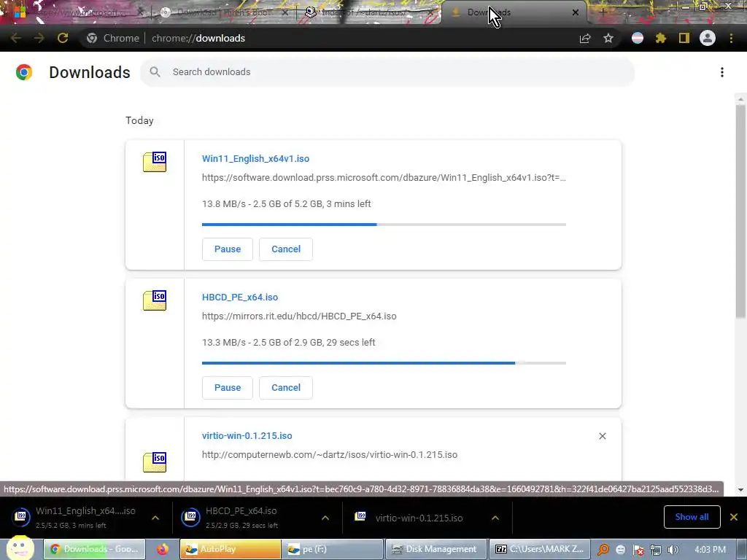Screen dimensions: 747x560
Task: Click the HBCD_PE download progress bar
Action: (384, 363)
